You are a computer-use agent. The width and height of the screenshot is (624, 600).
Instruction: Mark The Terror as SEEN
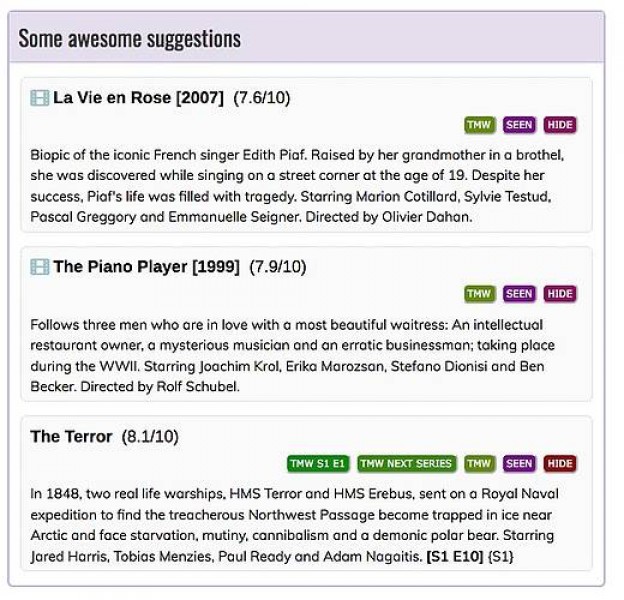click(x=519, y=464)
